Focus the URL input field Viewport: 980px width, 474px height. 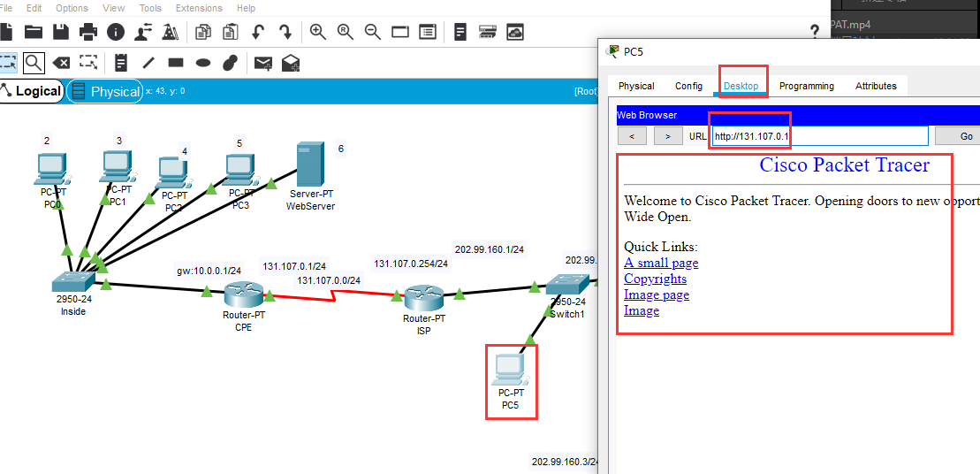coord(820,135)
